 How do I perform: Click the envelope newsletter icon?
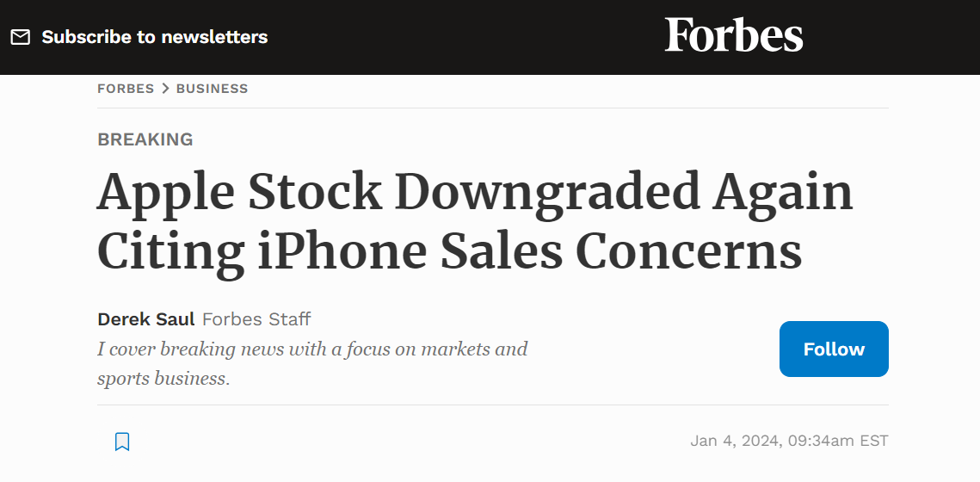click(x=20, y=37)
